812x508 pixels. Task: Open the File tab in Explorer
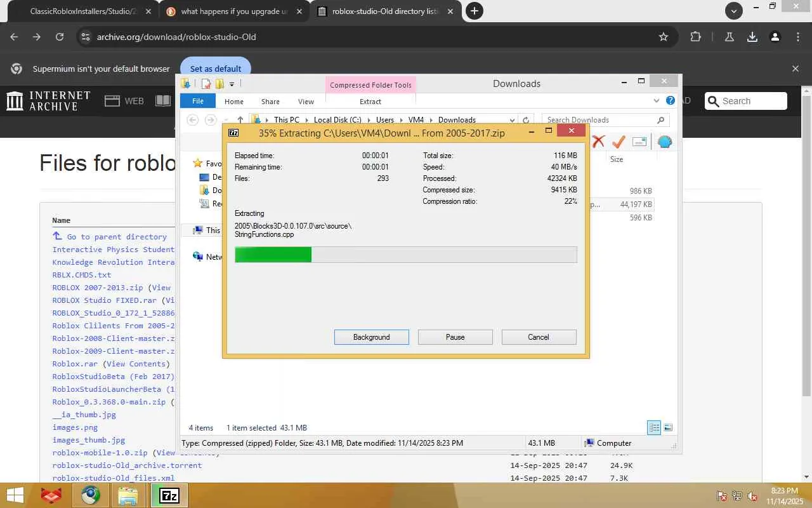point(198,101)
